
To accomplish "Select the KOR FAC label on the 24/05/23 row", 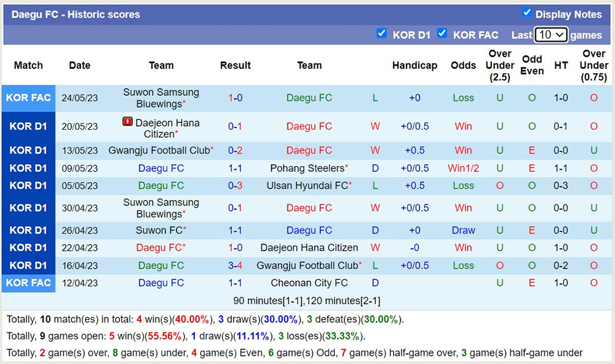I will (28, 97).
